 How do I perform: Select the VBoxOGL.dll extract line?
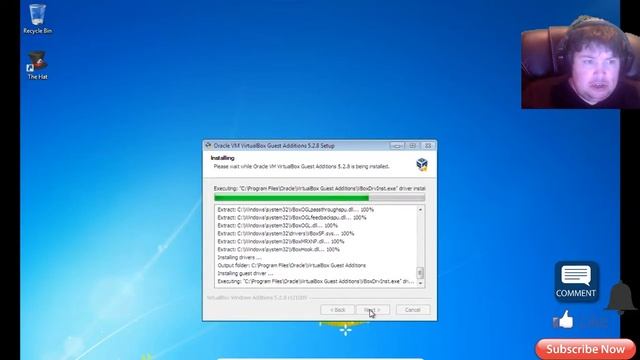pos(278,225)
